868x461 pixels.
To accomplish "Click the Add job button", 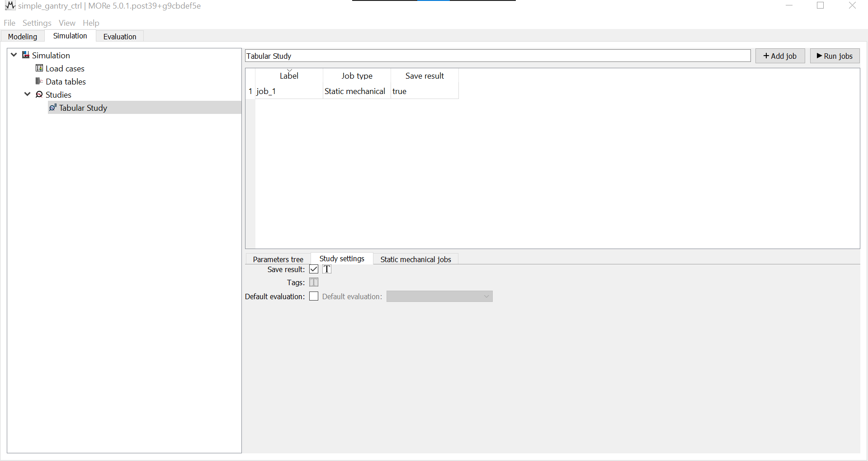I will tap(780, 56).
